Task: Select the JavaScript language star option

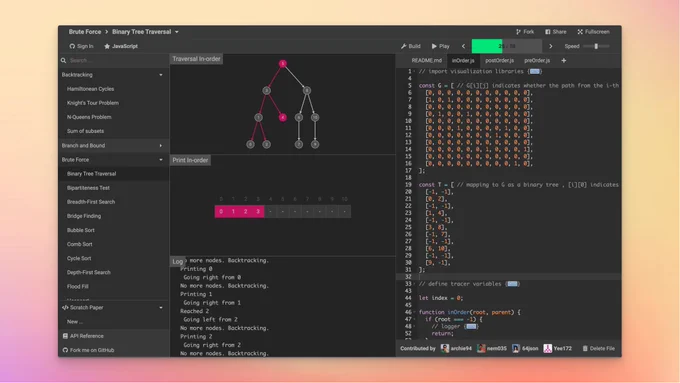Action: [x=121, y=46]
